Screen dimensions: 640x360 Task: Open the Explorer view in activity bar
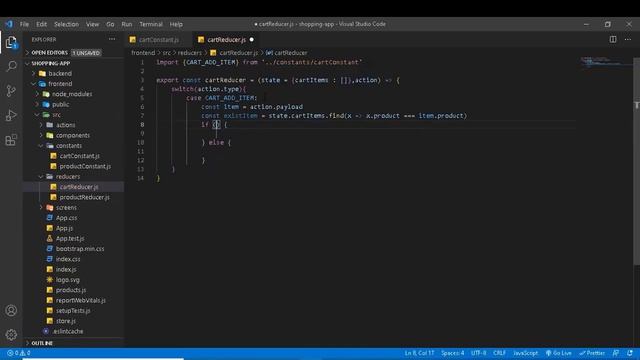click(x=11, y=42)
